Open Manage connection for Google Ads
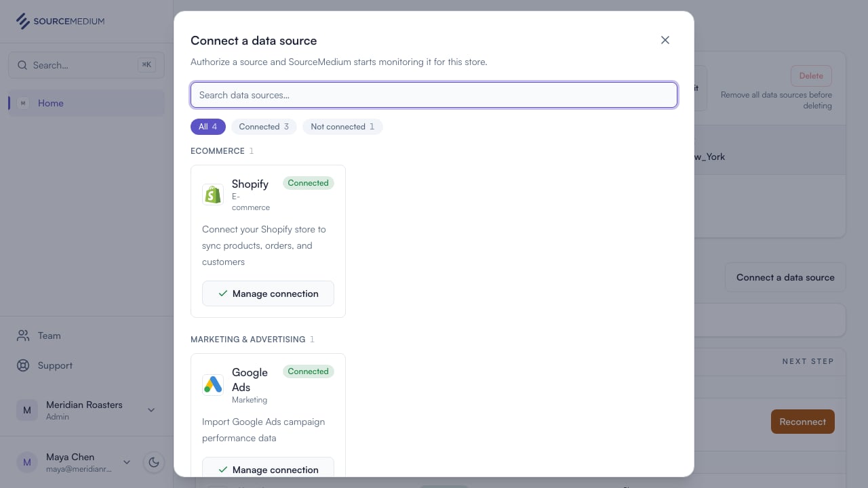 pos(268,466)
